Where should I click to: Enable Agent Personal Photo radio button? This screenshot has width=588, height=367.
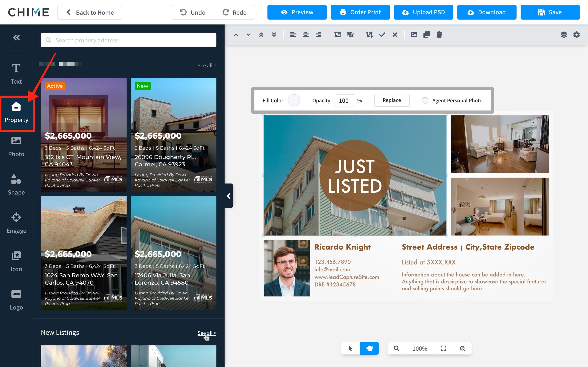425,100
